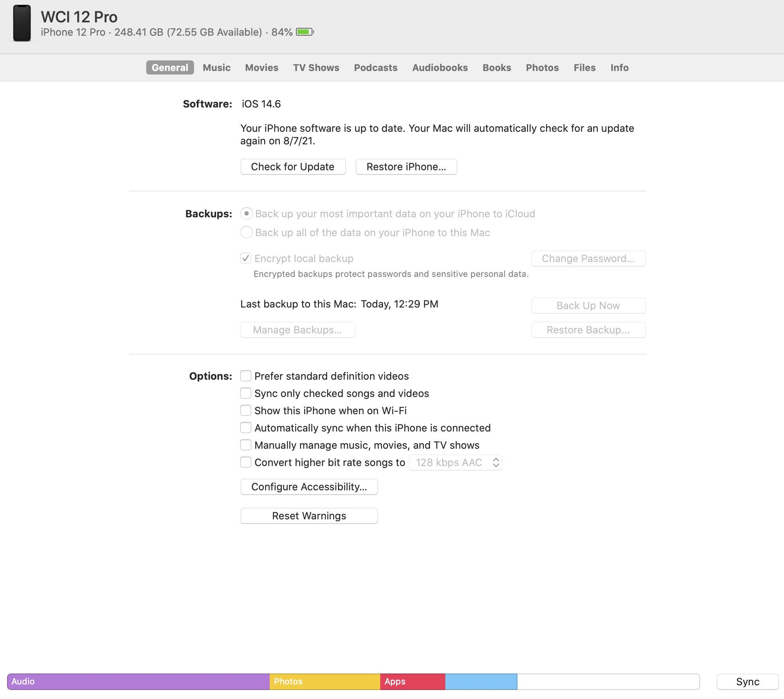Screen dimensions: 784x699
Task: Open the Photos tab
Action: tap(542, 67)
